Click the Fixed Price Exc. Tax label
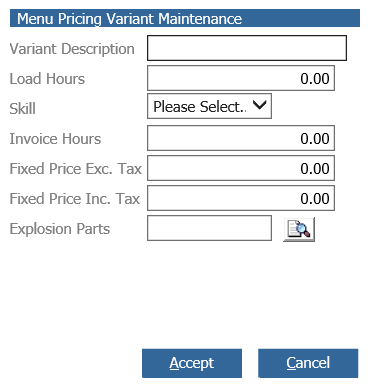The height and width of the screenshot is (384, 372). click(76, 169)
